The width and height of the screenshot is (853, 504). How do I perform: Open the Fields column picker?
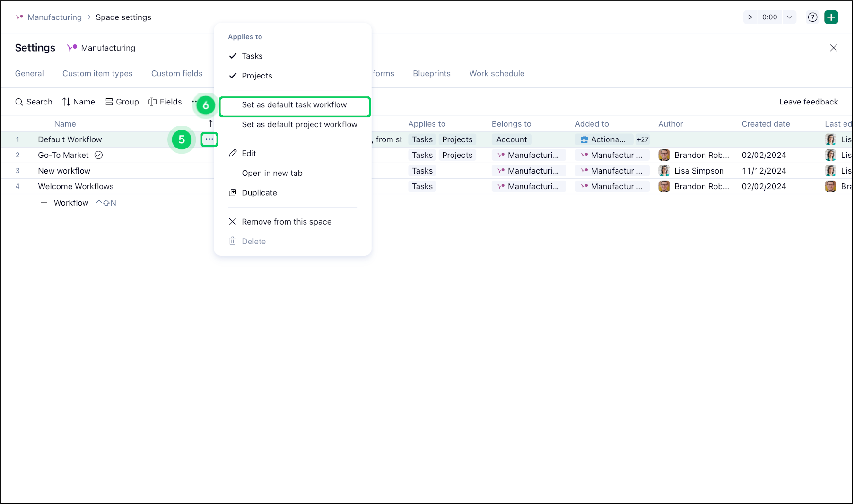[x=165, y=102]
